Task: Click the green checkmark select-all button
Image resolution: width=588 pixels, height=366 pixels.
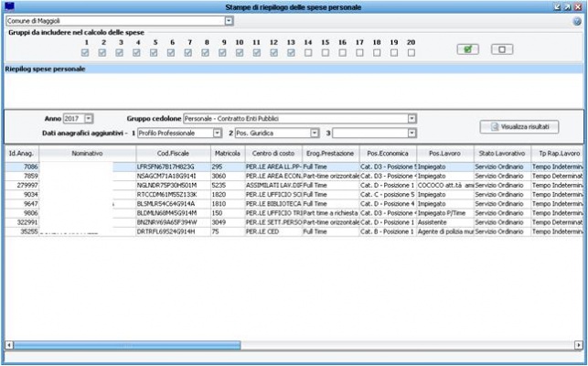Action: 469,49
